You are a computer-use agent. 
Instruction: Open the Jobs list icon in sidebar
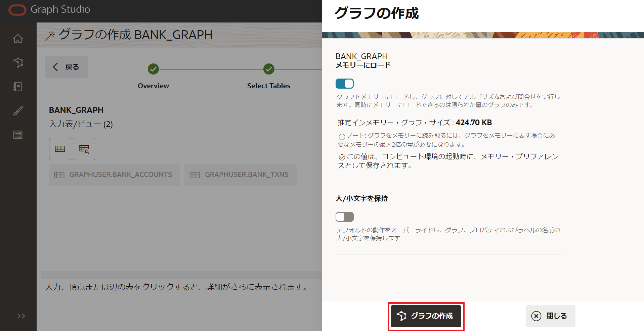[x=18, y=135]
